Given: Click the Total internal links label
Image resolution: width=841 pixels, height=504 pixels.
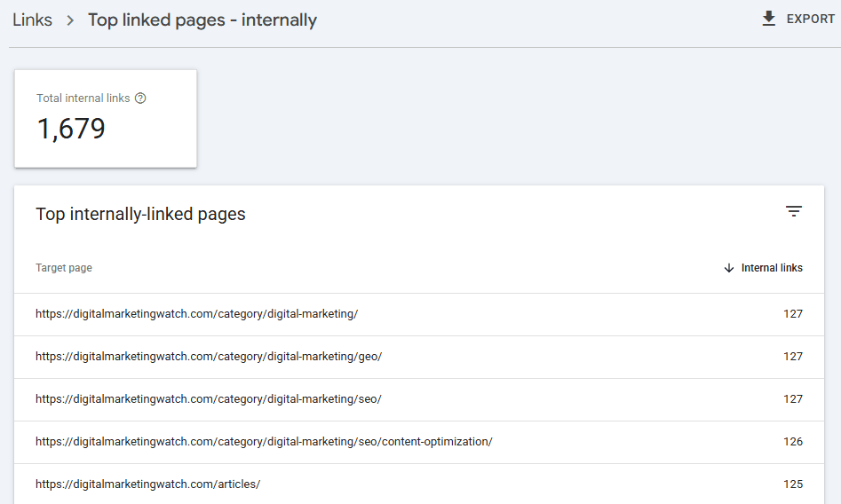Looking at the screenshot, I should click(83, 98).
